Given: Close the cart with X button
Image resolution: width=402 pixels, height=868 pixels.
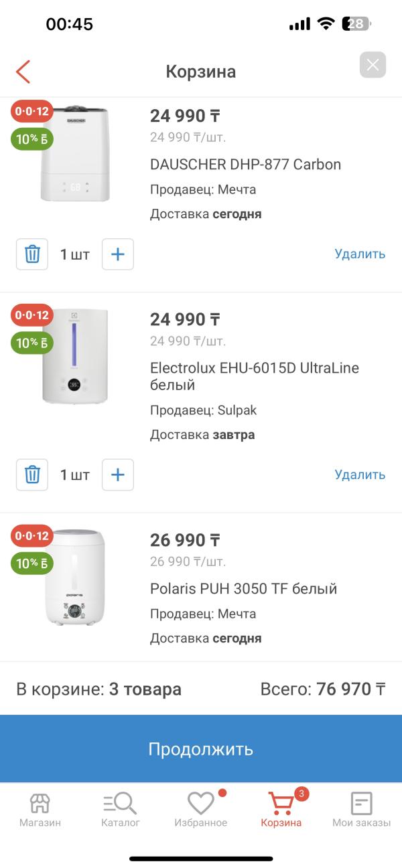Looking at the screenshot, I should pyautogui.click(x=373, y=65).
